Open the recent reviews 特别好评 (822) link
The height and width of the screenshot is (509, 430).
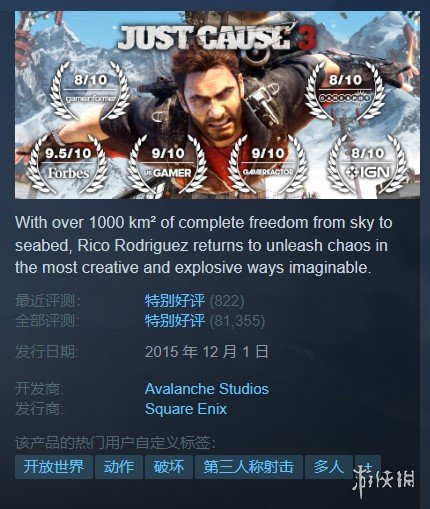(194, 301)
